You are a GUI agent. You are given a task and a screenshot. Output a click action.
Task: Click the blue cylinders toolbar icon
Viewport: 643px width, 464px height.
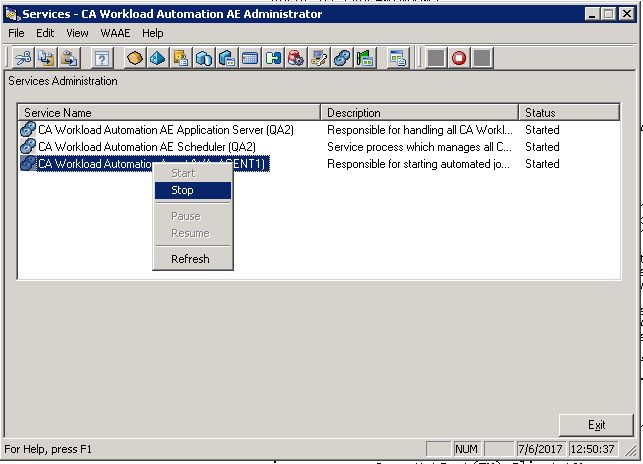pos(204,58)
